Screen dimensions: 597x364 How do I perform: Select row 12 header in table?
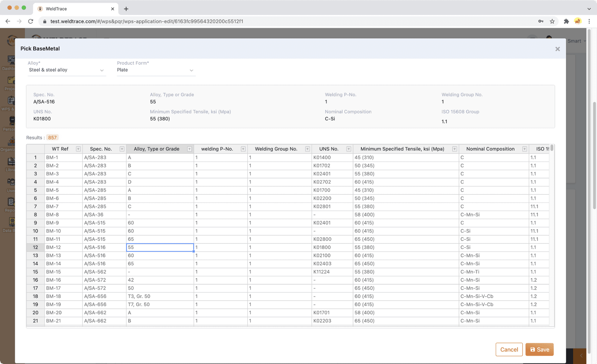coord(35,247)
